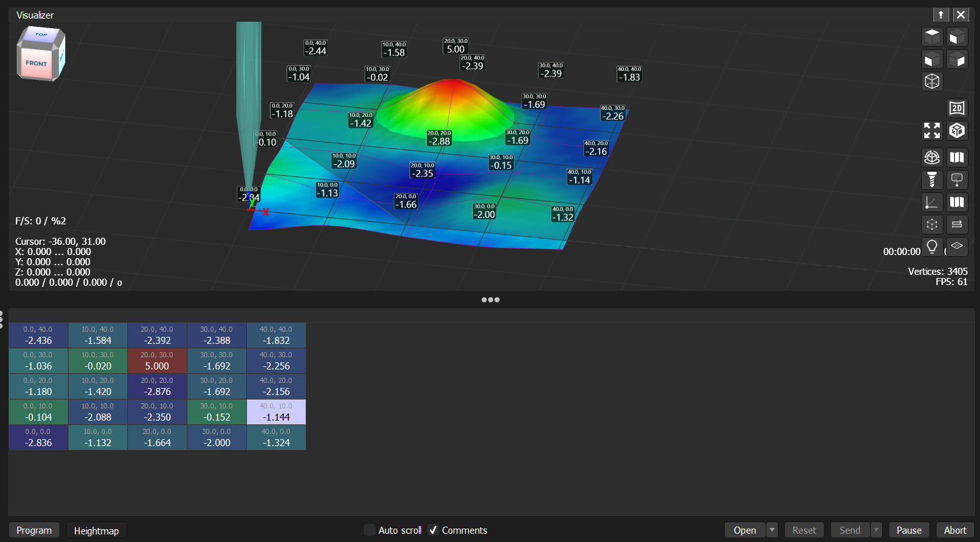The image size is (980, 542).
Task: Toggle the light bulb shading icon
Action: [932, 247]
